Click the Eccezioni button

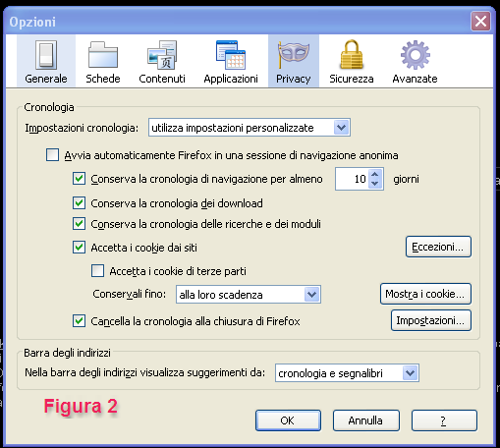[x=438, y=247]
